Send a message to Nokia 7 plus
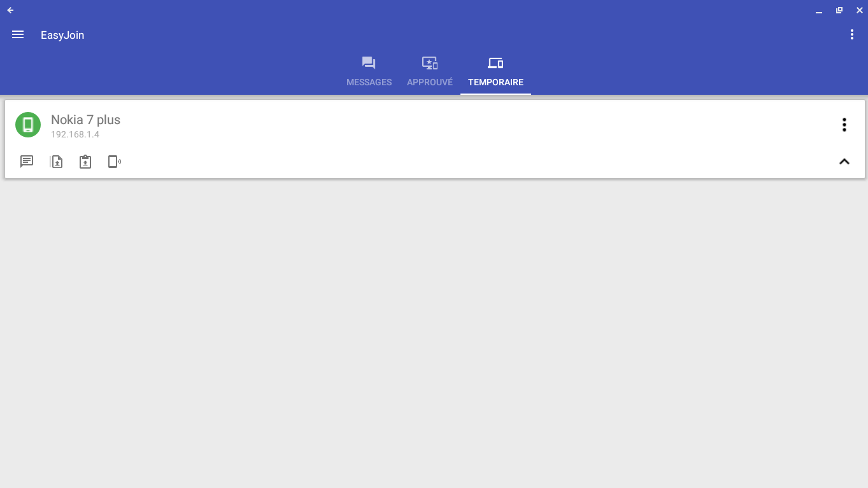Viewport: 868px width, 488px height. tap(27, 162)
